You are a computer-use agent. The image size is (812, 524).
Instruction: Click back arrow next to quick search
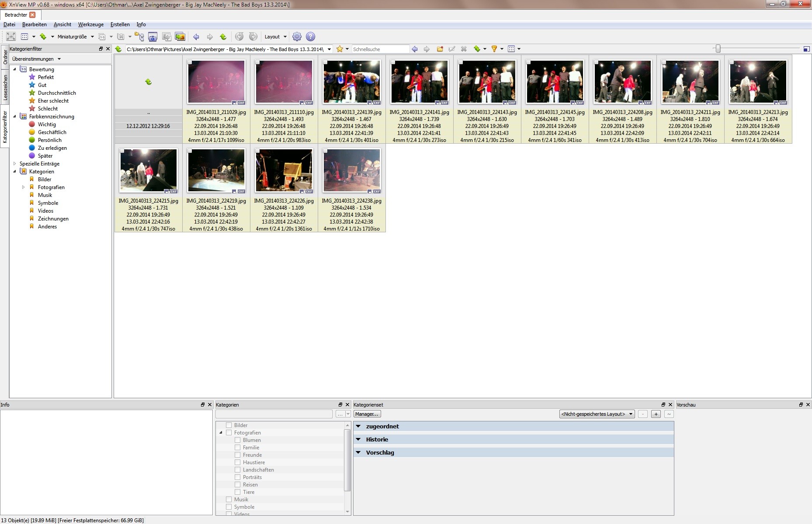coord(415,49)
